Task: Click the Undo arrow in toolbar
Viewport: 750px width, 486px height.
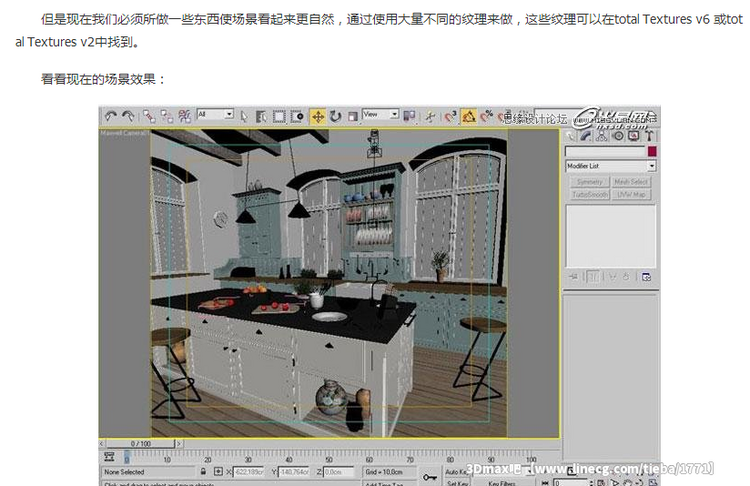Action: pos(111,116)
